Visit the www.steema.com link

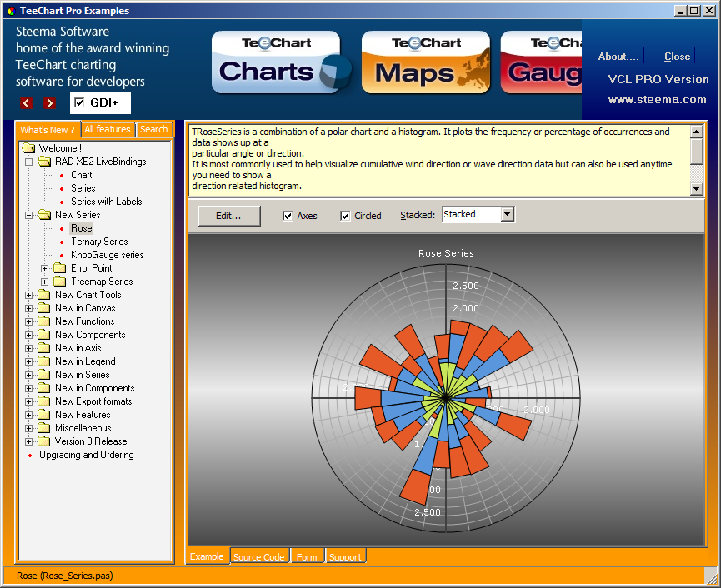tap(657, 100)
